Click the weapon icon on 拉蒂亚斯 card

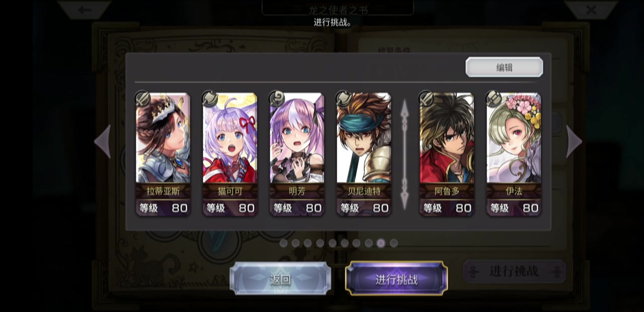click(143, 99)
